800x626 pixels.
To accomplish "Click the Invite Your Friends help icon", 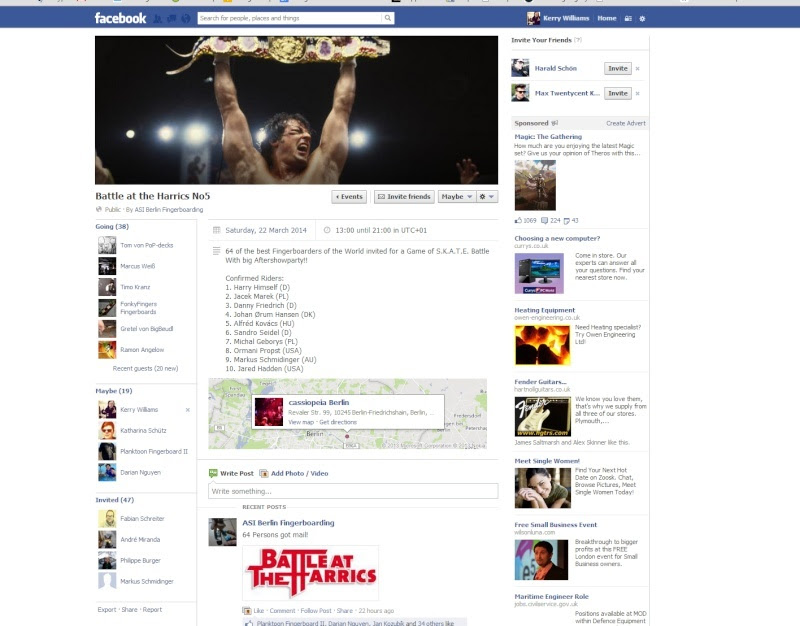I will [x=578, y=40].
